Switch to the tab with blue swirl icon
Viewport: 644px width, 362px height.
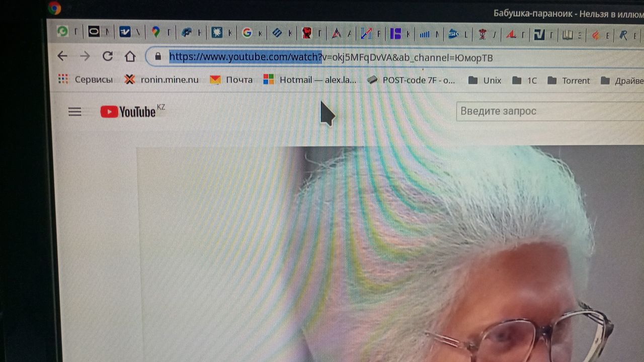pos(186,33)
